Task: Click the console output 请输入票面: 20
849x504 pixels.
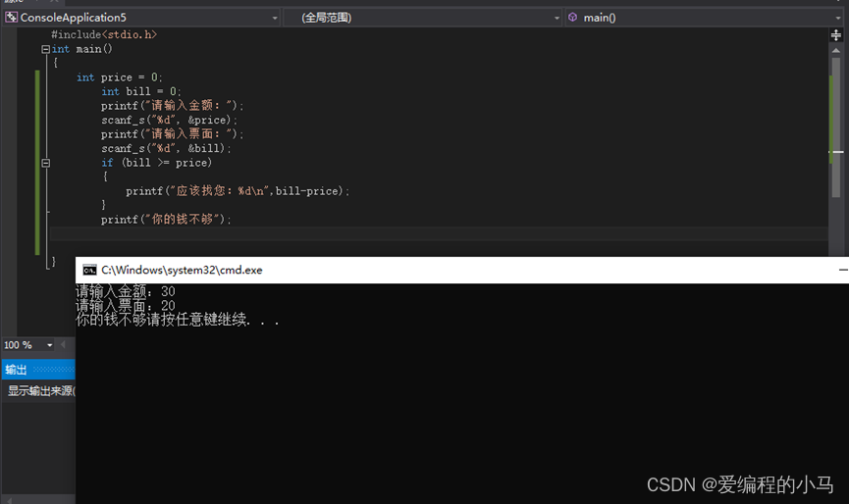Action: pos(125,306)
